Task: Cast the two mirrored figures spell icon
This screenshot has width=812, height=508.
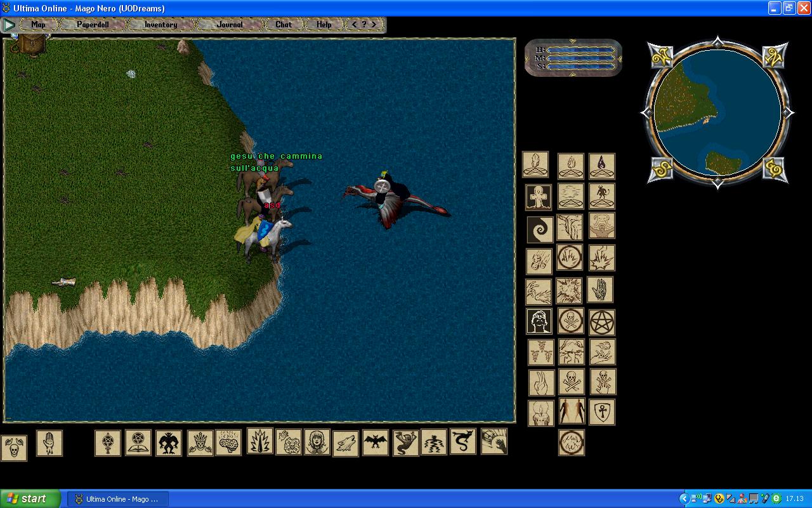Action: point(572,411)
